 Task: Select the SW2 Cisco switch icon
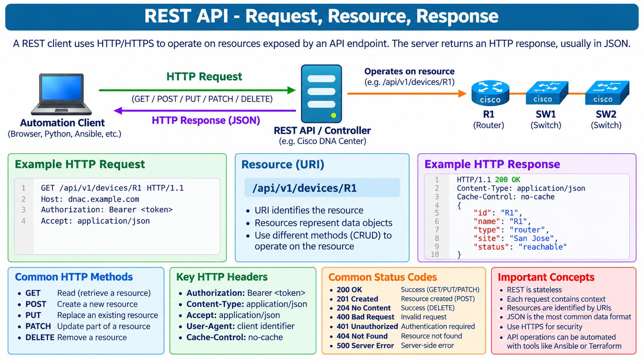607,93
